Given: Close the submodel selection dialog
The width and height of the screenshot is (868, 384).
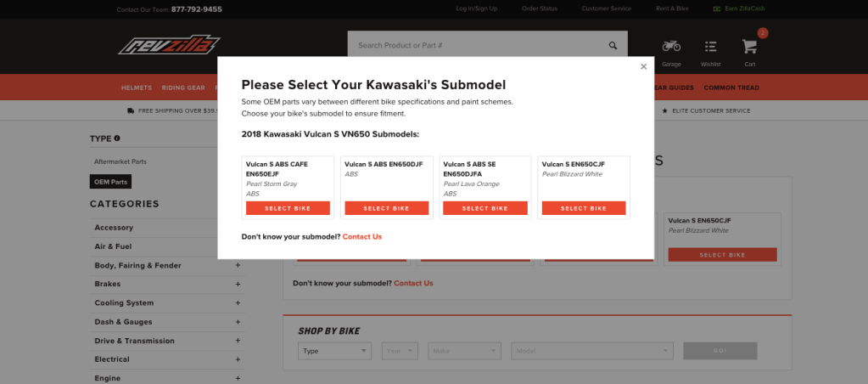Looking at the screenshot, I should 643,66.
